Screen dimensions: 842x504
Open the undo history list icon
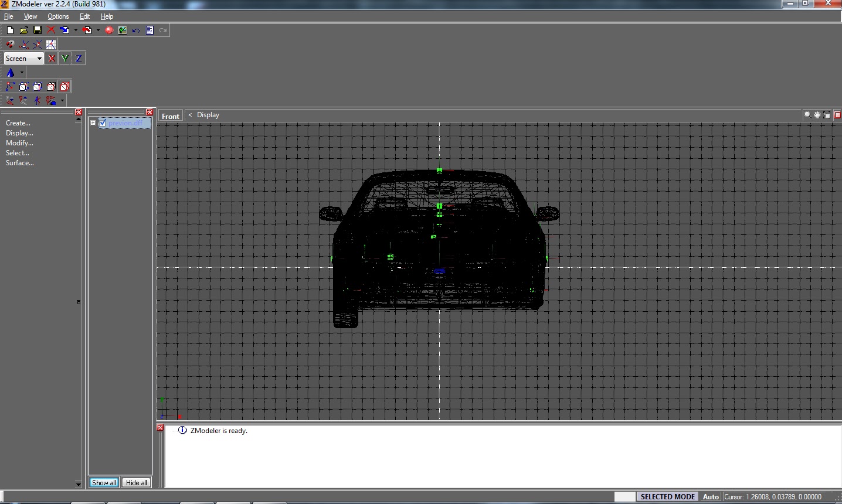(150, 30)
